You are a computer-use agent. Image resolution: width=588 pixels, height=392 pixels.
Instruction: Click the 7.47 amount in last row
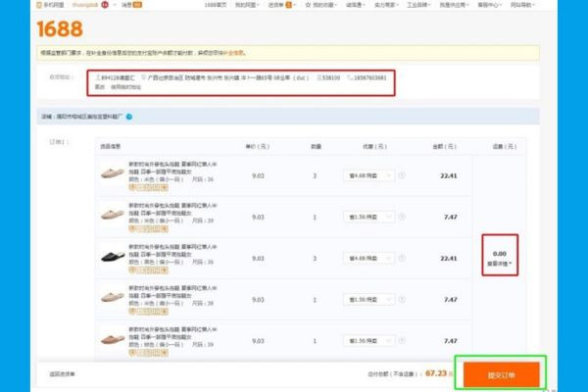[x=451, y=341]
